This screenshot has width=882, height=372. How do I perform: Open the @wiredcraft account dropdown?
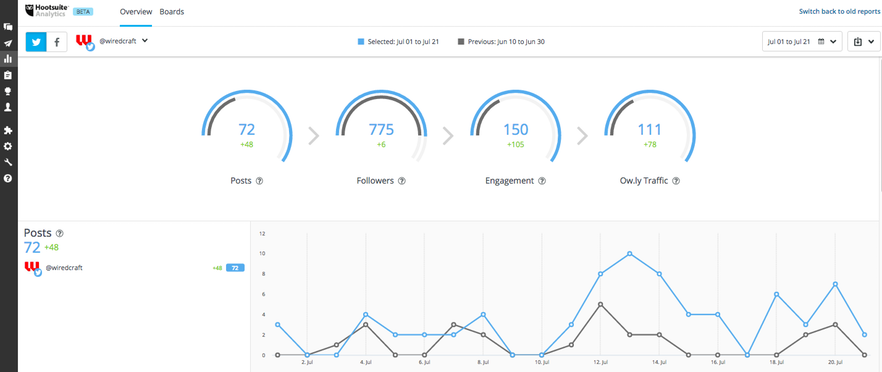(123, 41)
